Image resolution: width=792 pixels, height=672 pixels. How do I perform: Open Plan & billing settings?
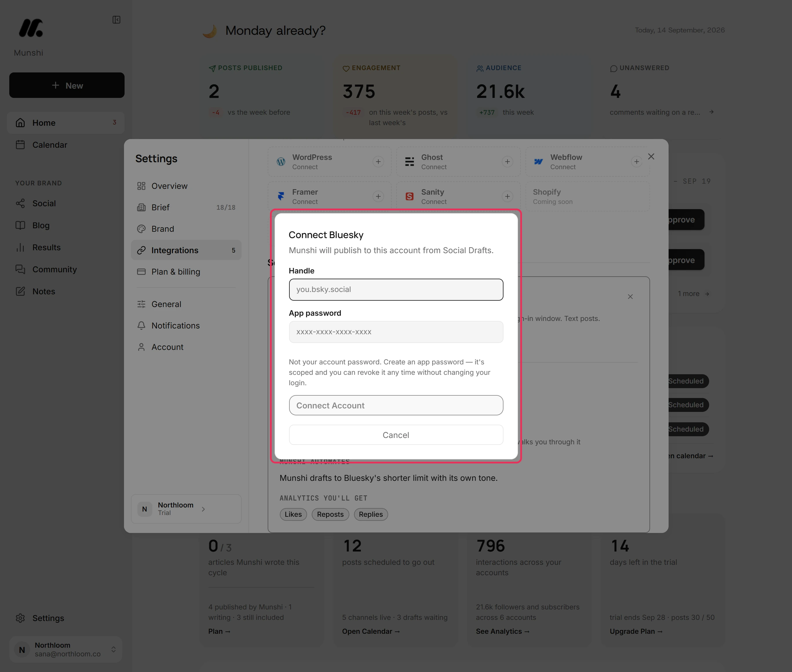point(186,272)
